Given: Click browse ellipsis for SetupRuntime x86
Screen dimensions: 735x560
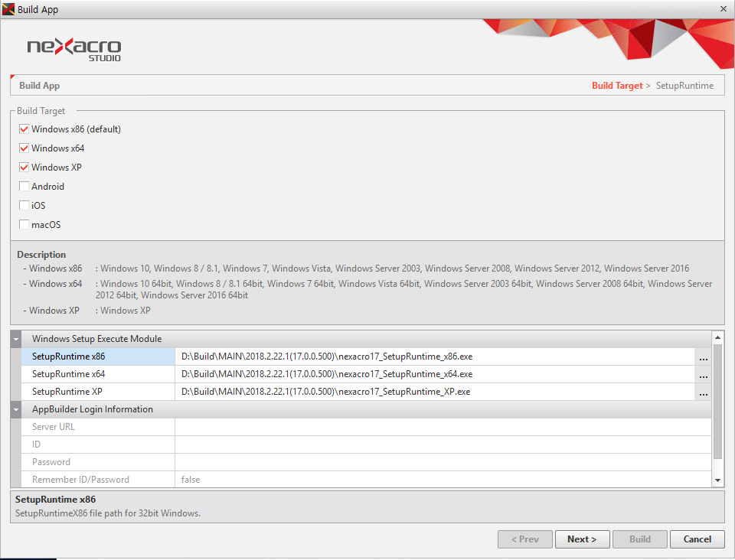Looking at the screenshot, I should coord(703,357).
